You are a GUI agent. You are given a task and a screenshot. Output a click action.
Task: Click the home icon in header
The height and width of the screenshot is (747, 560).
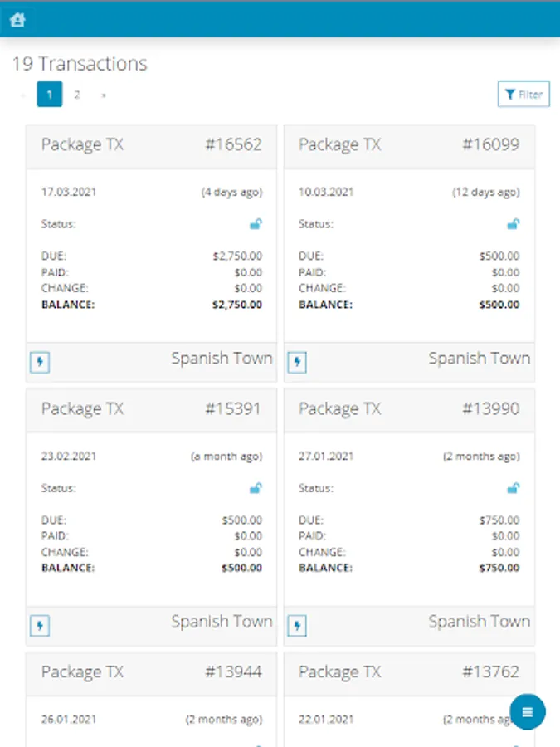pyautogui.click(x=17, y=19)
